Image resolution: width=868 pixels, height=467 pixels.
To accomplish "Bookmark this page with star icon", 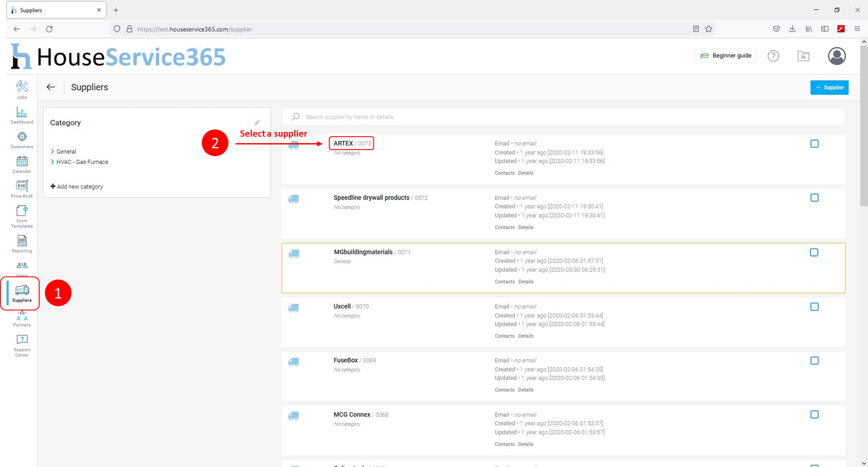I will pyautogui.click(x=709, y=29).
